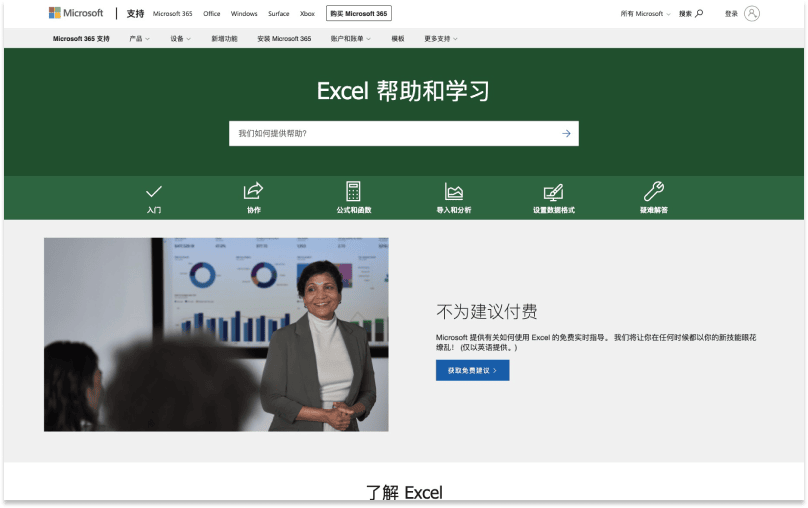Screen dimensions: 808x508
Task: Open 协作 share category
Action: (254, 198)
